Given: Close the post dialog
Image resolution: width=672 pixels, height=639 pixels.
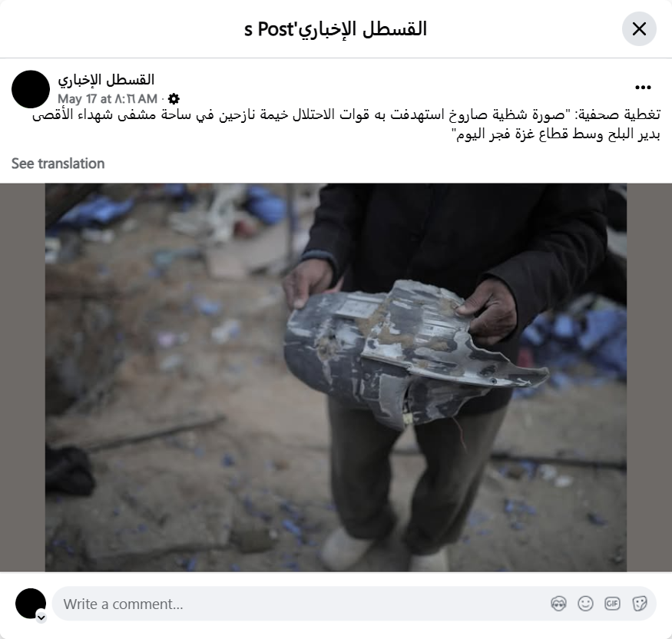Looking at the screenshot, I should (639, 29).
